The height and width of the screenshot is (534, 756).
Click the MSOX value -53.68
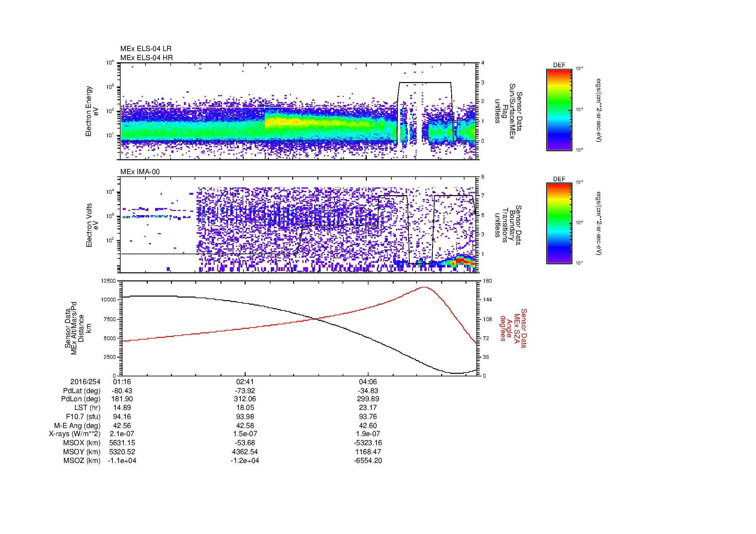[245, 443]
